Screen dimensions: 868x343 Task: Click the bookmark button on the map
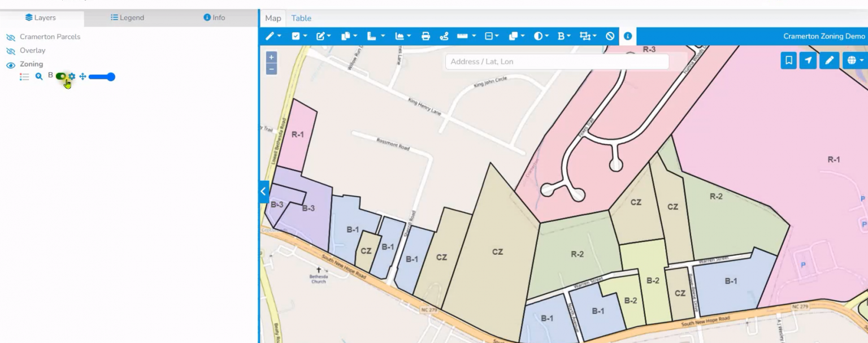tap(789, 60)
